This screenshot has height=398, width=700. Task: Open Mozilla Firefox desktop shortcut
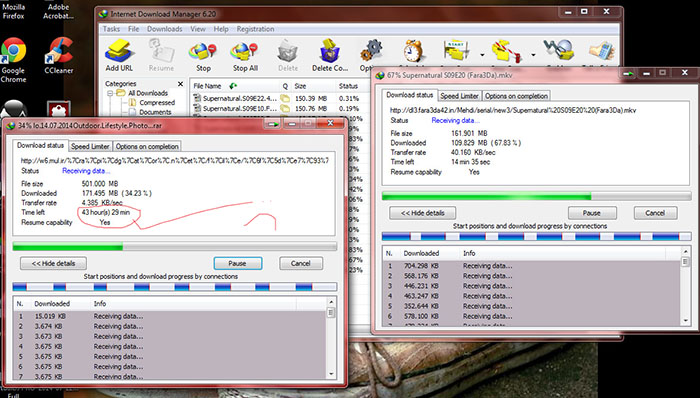[x=13, y=11]
